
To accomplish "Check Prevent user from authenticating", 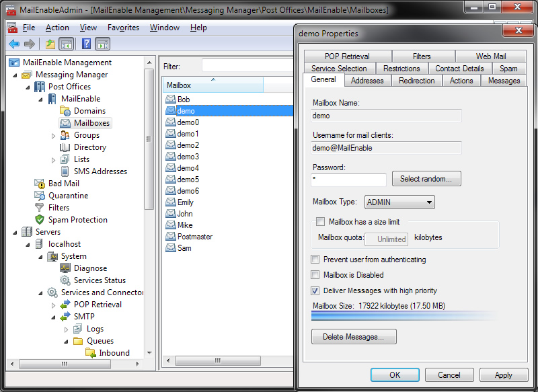I will pyautogui.click(x=315, y=260).
